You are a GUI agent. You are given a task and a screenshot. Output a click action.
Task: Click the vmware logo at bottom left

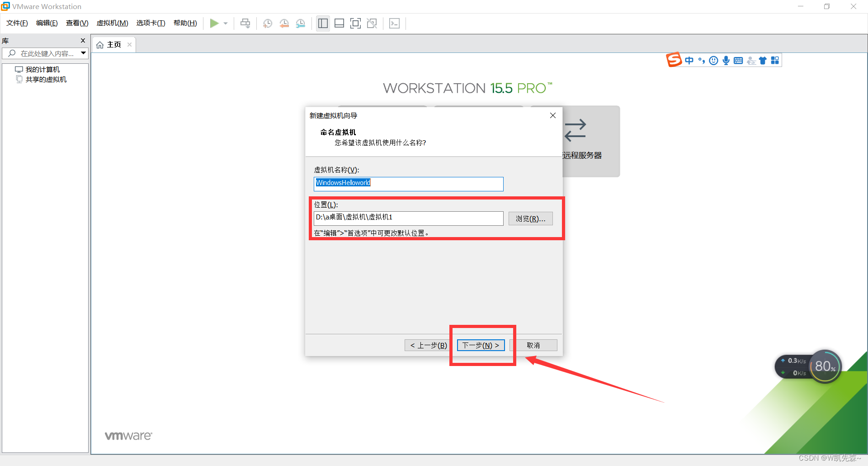point(128,436)
